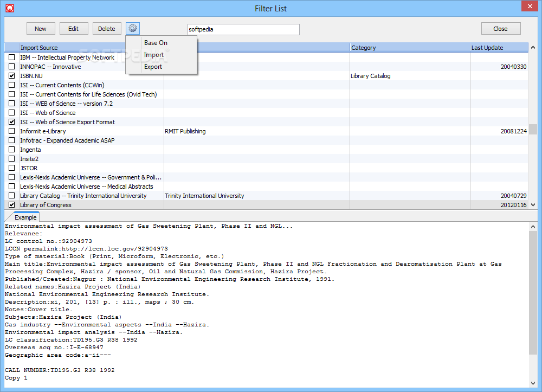This screenshot has width=542, height=392.
Task: Click filter list scroll down arrow
Action: 533,205
